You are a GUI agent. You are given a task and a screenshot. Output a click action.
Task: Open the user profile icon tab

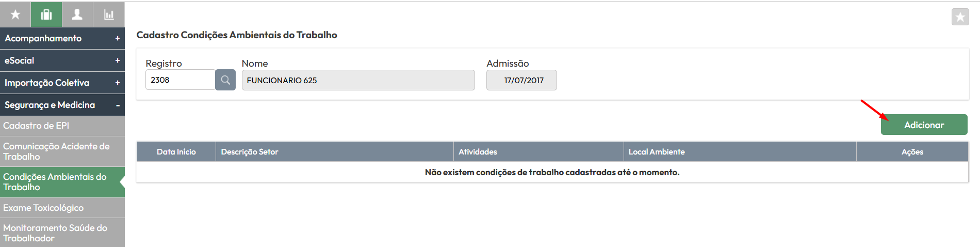(x=77, y=14)
